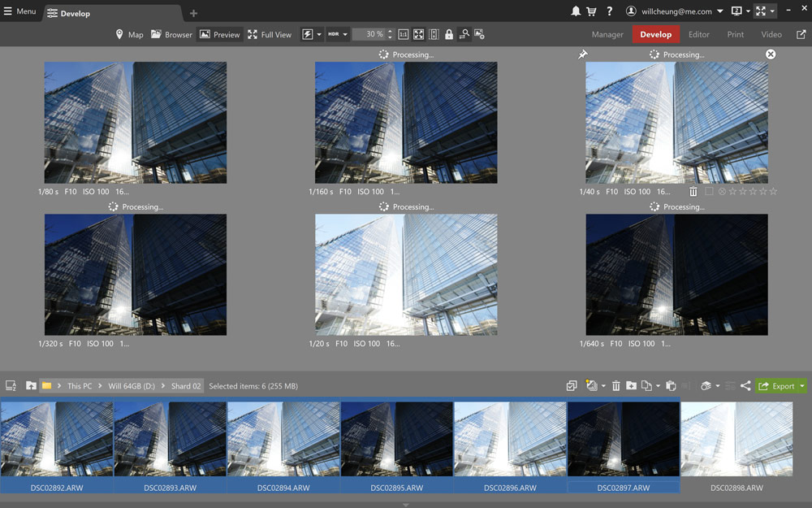Toggle the color label box under 1/40 s photo
Image resolution: width=812 pixels, height=508 pixels.
(x=709, y=191)
